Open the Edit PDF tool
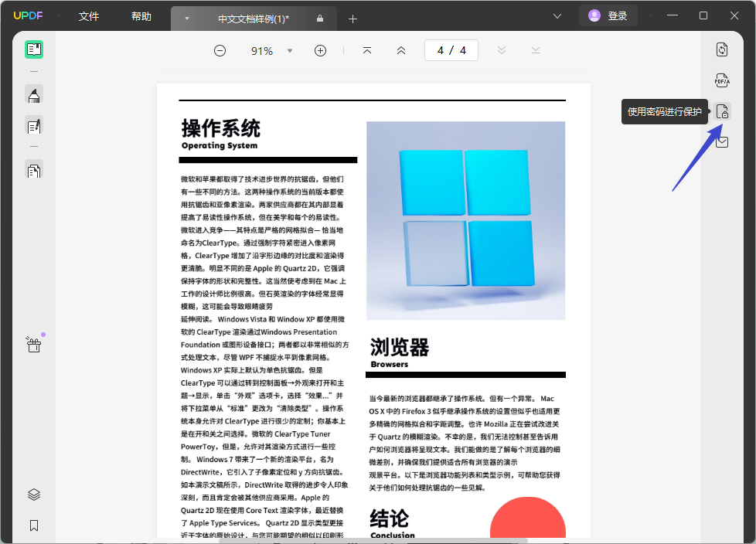This screenshot has height=544, width=756. click(x=33, y=126)
